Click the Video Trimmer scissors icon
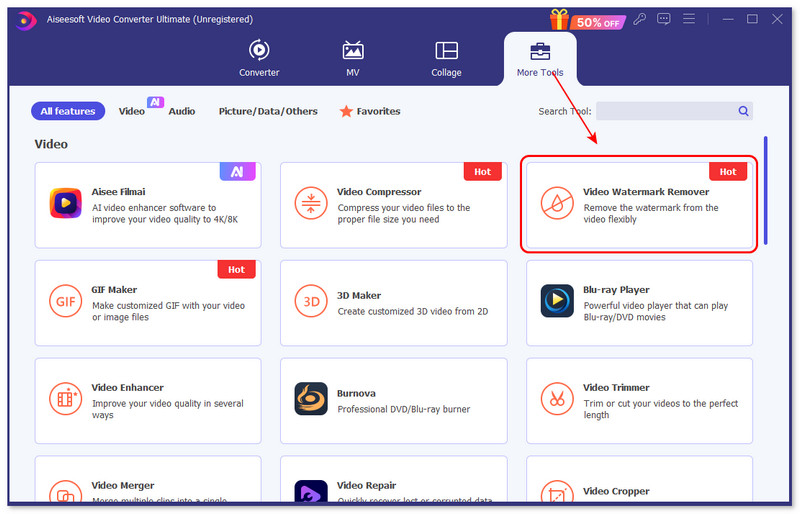The width and height of the screenshot is (800, 514). pos(557,399)
